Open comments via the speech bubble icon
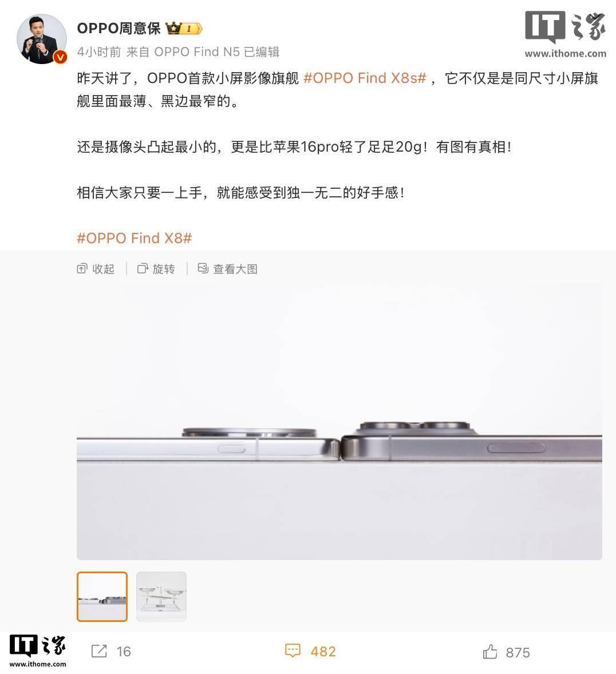 [x=293, y=651]
